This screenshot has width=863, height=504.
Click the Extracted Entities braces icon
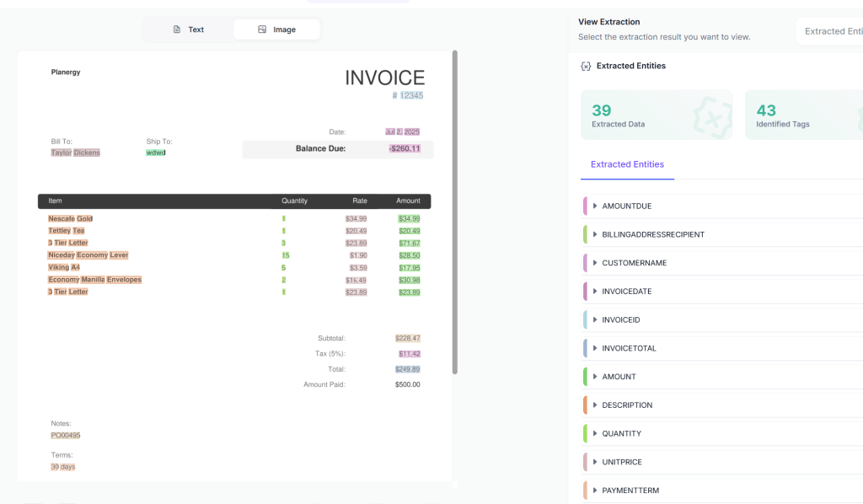pyautogui.click(x=586, y=66)
